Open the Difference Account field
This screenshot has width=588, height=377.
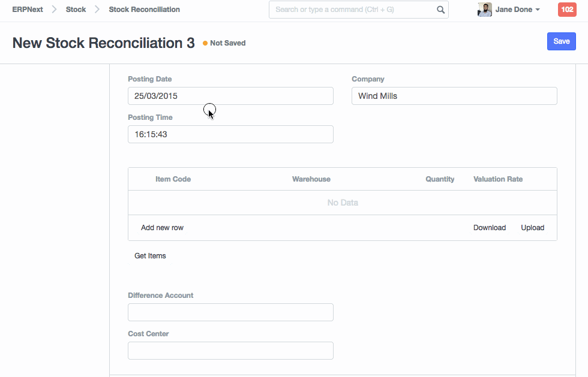[x=230, y=312]
